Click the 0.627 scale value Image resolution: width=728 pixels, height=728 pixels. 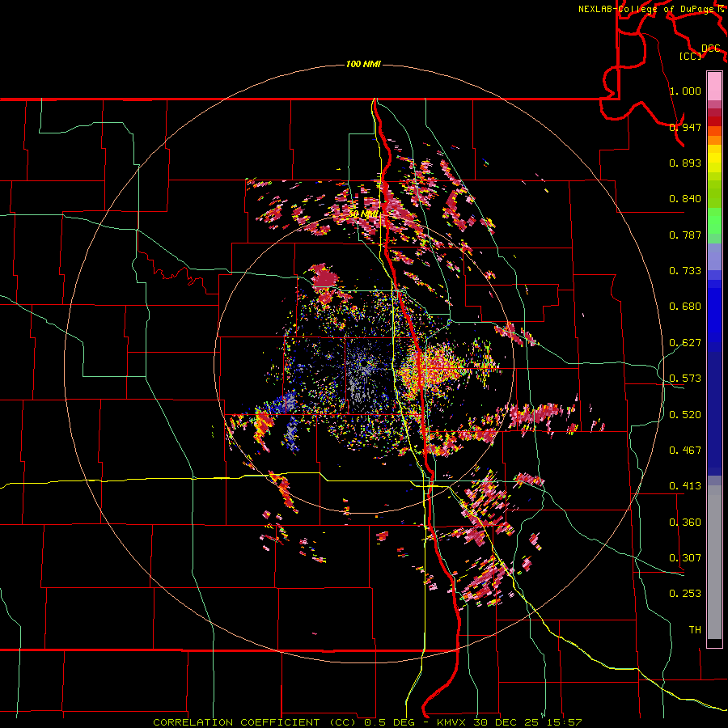click(x=685, y=343)
